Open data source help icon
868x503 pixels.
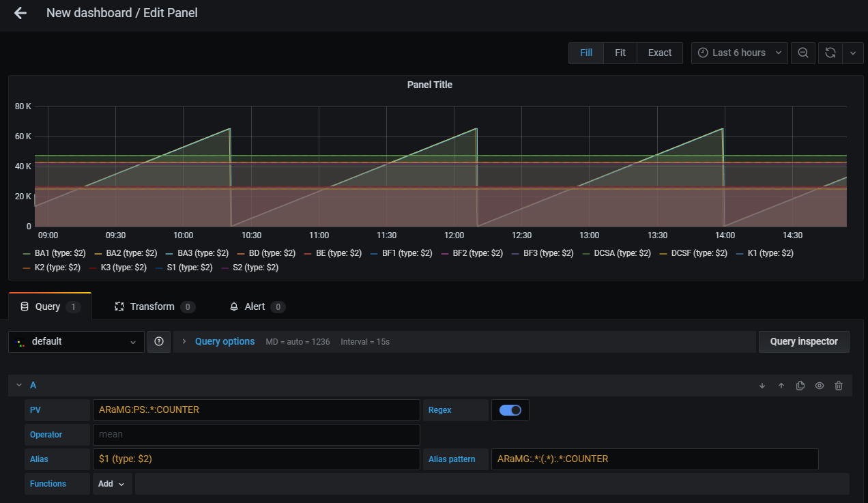click(x=159, y=342)
